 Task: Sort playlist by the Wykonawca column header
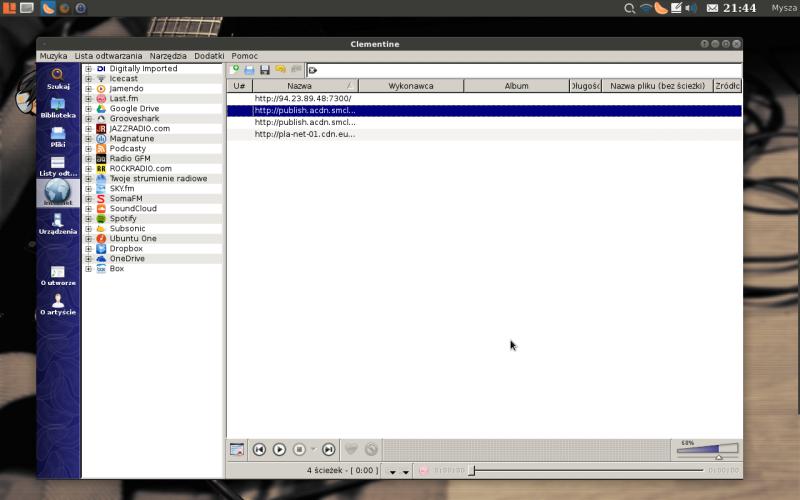coord(410,86)
